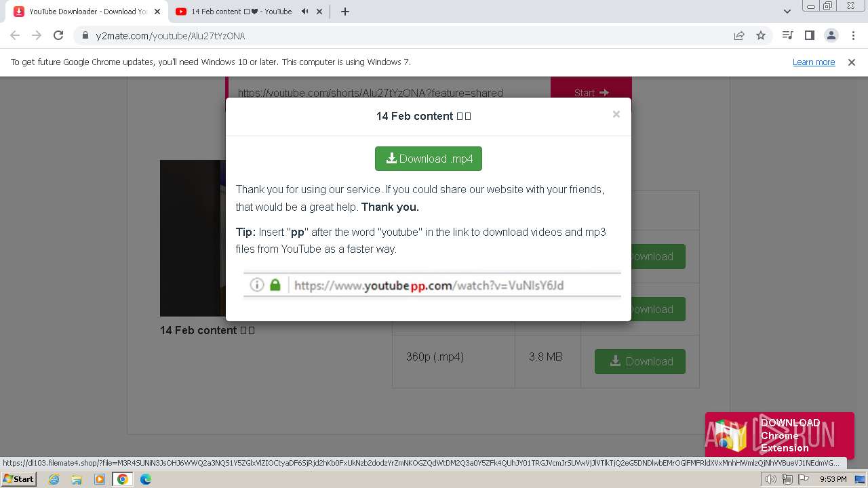868x488 pixels.
Task: Close the 14 Feb content dialog
Action: point(616,114)
